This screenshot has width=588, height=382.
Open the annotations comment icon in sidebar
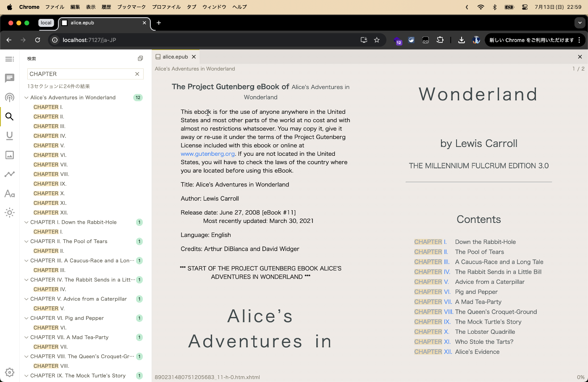click(x=10, y=78)
